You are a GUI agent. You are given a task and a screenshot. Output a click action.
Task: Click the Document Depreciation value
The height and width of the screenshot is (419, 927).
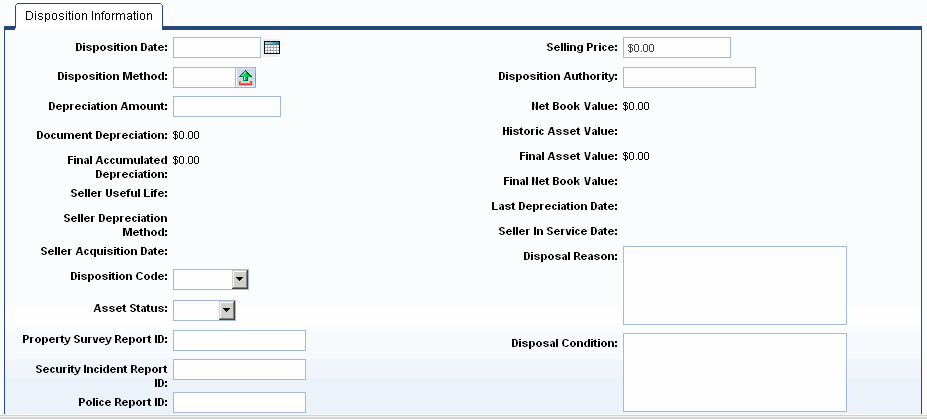[x=186, y=135]
